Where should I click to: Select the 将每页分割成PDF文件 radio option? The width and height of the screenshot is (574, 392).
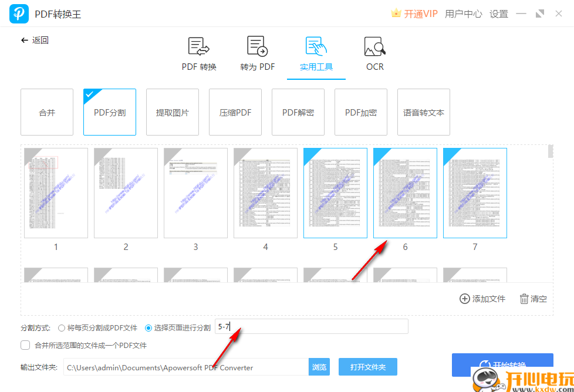click(62, 327)
